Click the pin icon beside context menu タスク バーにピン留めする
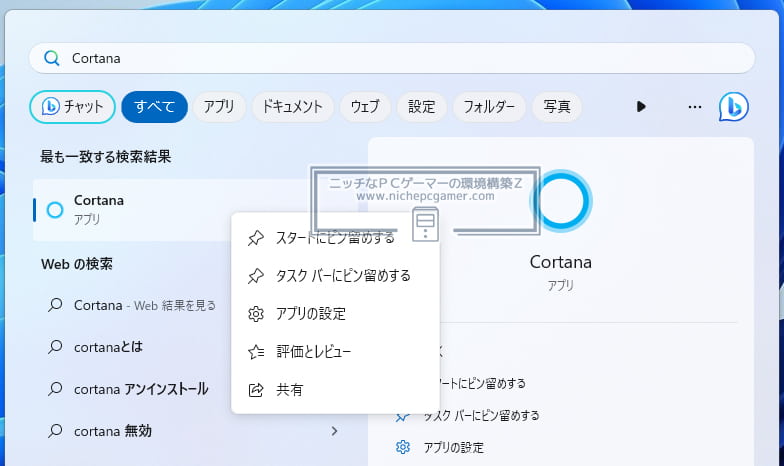 click(256, 276)
